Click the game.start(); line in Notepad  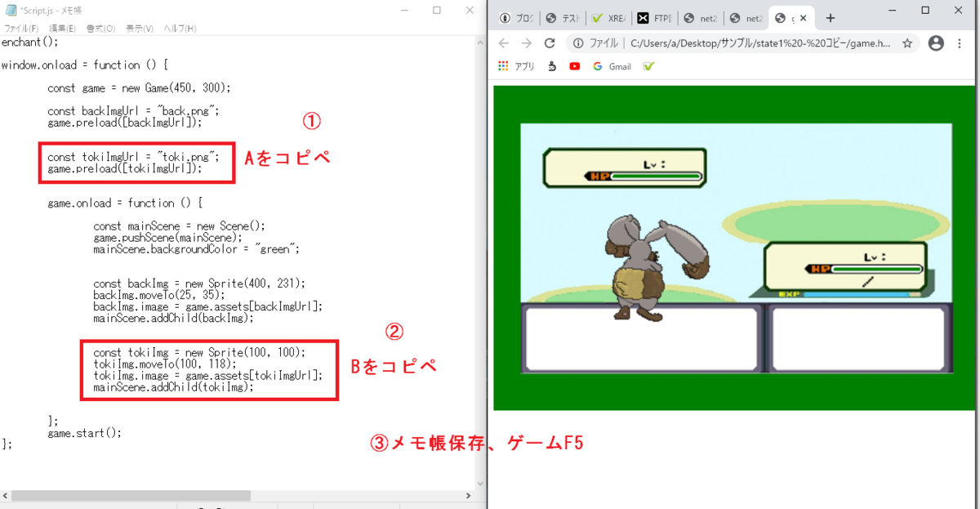[84, 433]
